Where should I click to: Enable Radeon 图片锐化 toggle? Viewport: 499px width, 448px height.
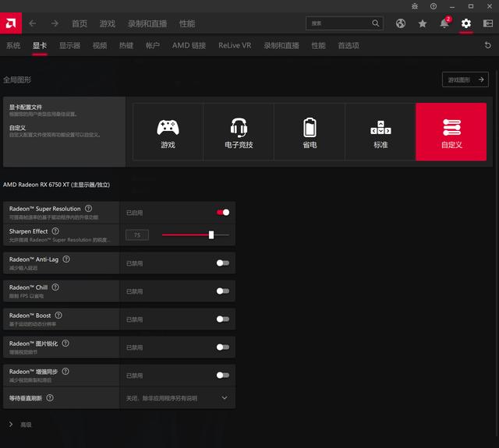(x=223, y=347)
